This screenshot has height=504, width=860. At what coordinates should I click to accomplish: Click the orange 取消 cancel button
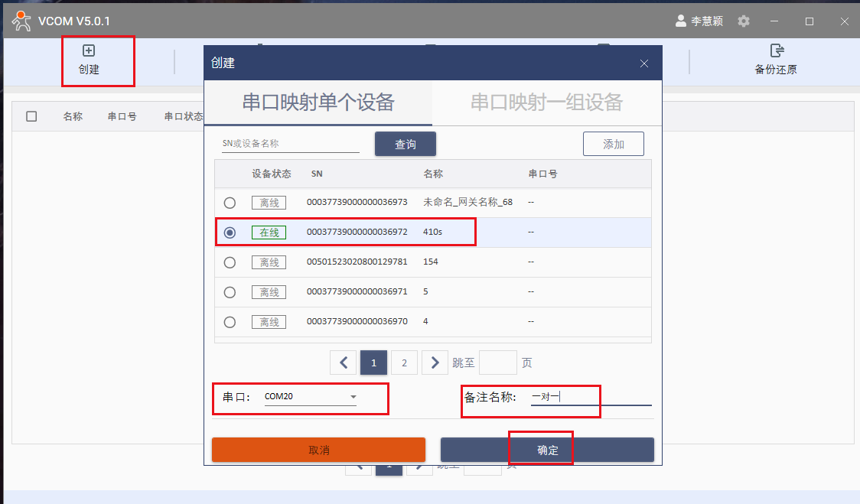318,450
